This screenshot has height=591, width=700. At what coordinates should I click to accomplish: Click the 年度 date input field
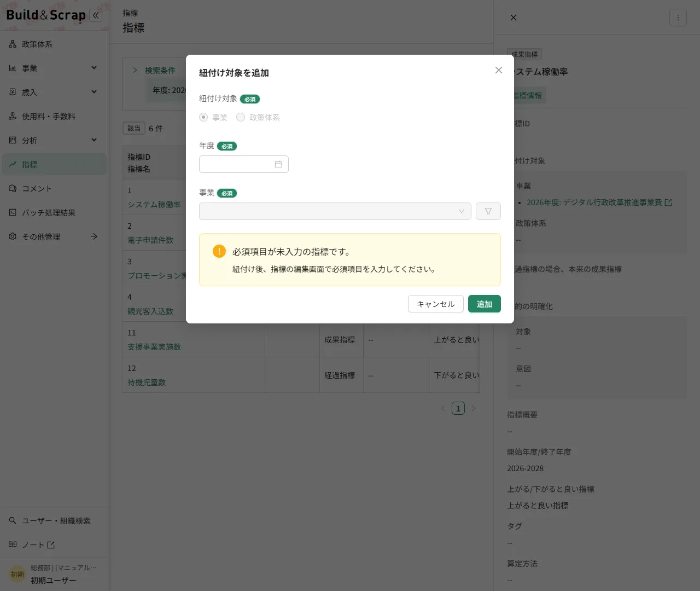[x=244, y=164]
